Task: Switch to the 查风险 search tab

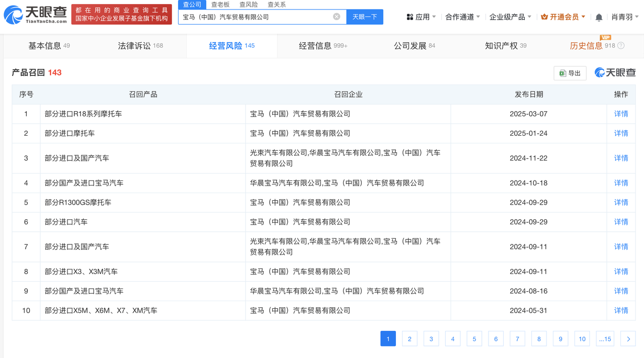Action: click(x=249, y=5)
